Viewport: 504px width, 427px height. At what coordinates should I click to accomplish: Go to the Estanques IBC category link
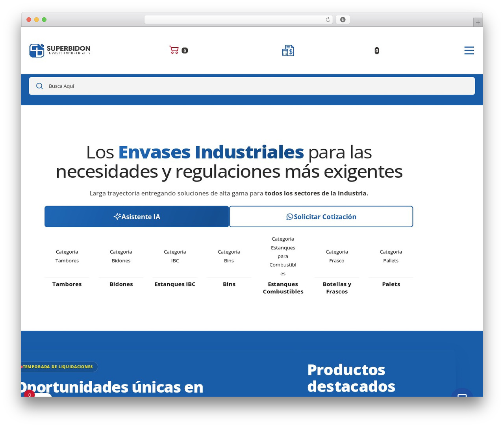175,284
